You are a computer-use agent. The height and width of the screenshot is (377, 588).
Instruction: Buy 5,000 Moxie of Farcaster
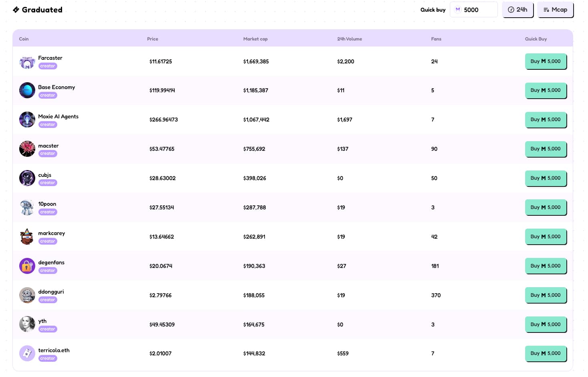[546, 61]
